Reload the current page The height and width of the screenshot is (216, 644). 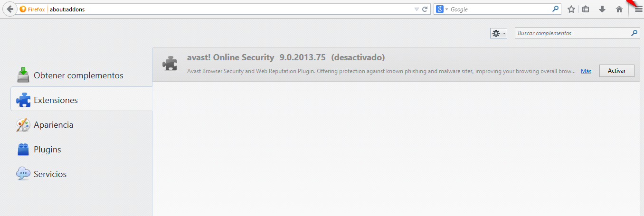425,9
